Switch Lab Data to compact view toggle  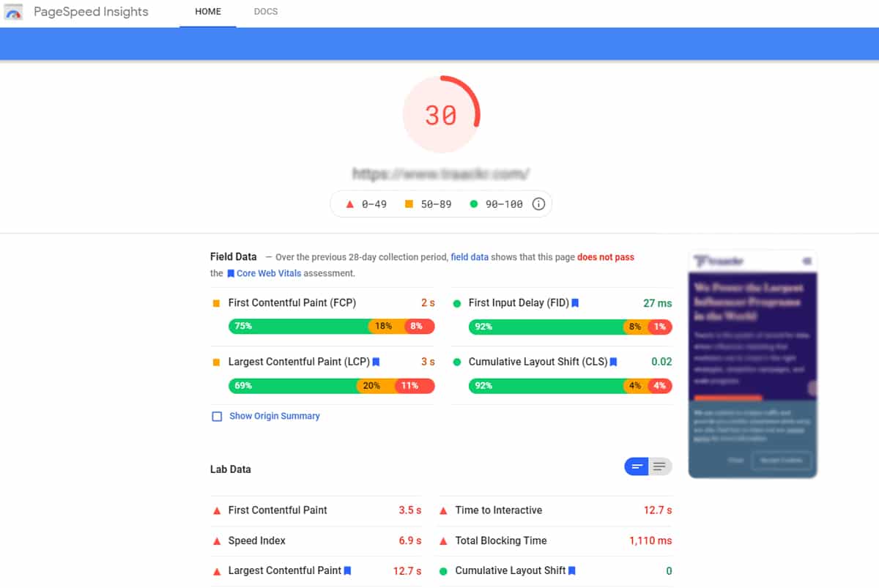637,466
